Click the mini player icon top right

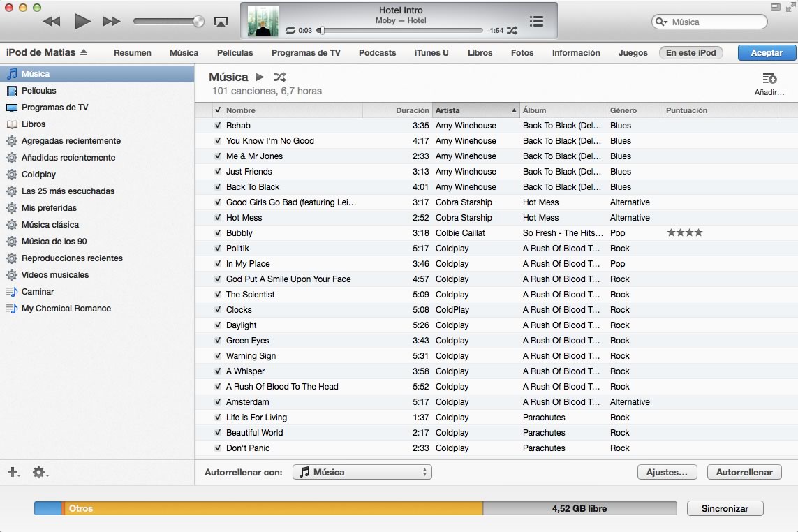776,7
